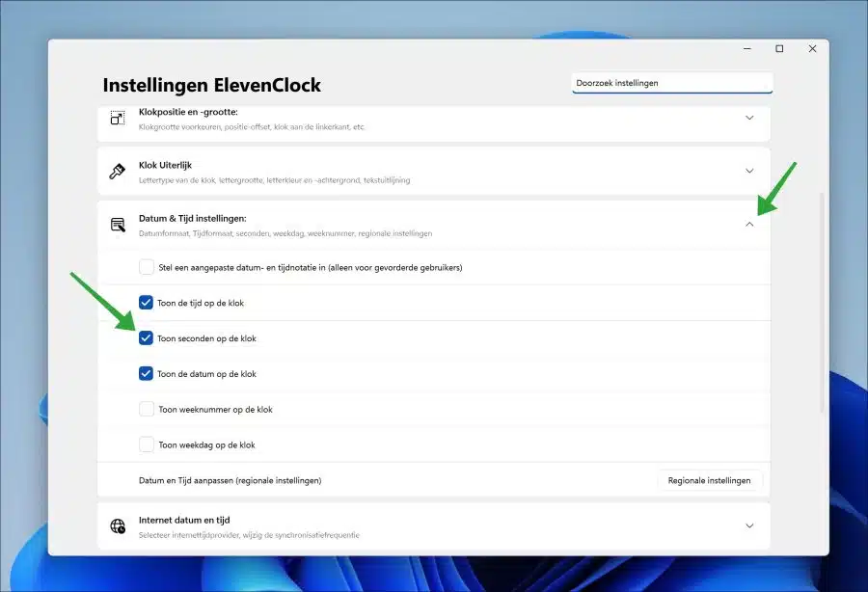
Task: Expand the Internet datum en tijd chevron
Action: 749,525
